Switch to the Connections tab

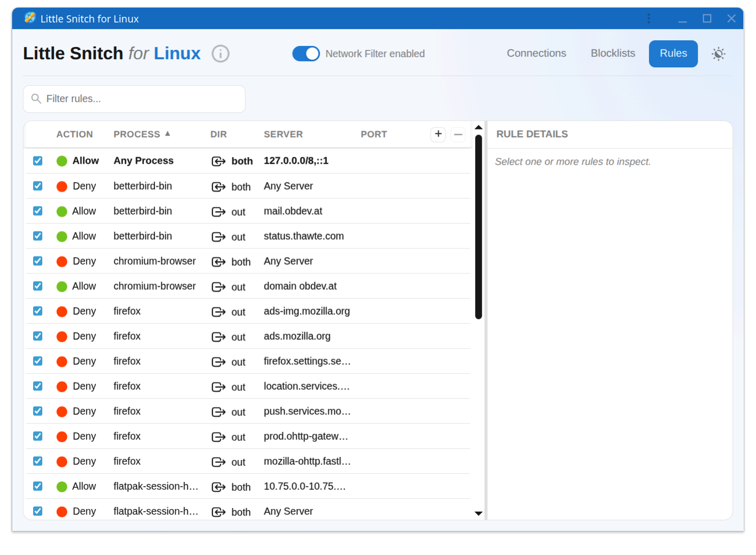(536, 54)
